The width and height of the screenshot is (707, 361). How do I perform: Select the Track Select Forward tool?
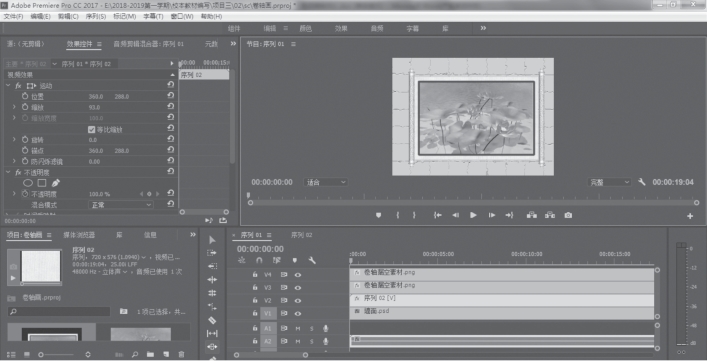point(212,253)
